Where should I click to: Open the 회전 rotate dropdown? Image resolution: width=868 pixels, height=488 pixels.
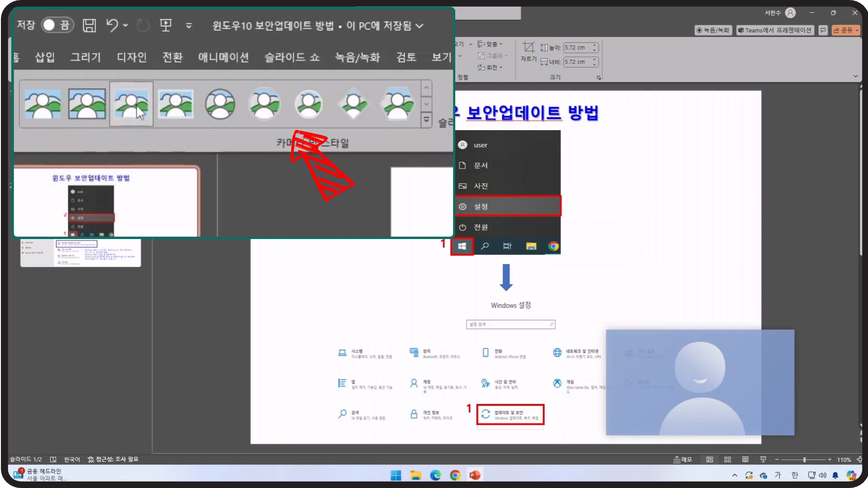pos(491,67)
